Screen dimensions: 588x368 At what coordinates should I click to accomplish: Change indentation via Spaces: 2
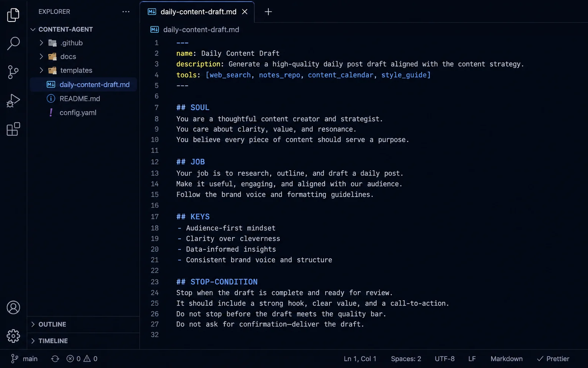[406, 359]
